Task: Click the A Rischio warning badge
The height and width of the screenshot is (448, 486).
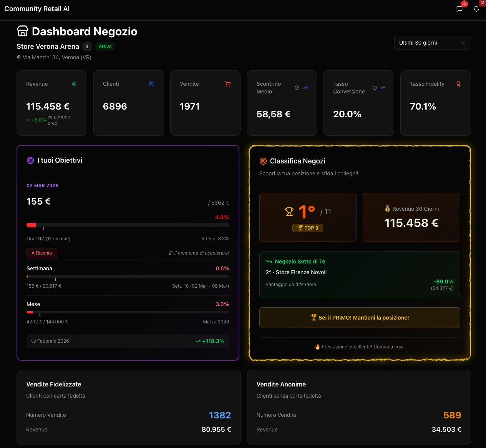Action: pyautogui.click(x=41, y=253)
